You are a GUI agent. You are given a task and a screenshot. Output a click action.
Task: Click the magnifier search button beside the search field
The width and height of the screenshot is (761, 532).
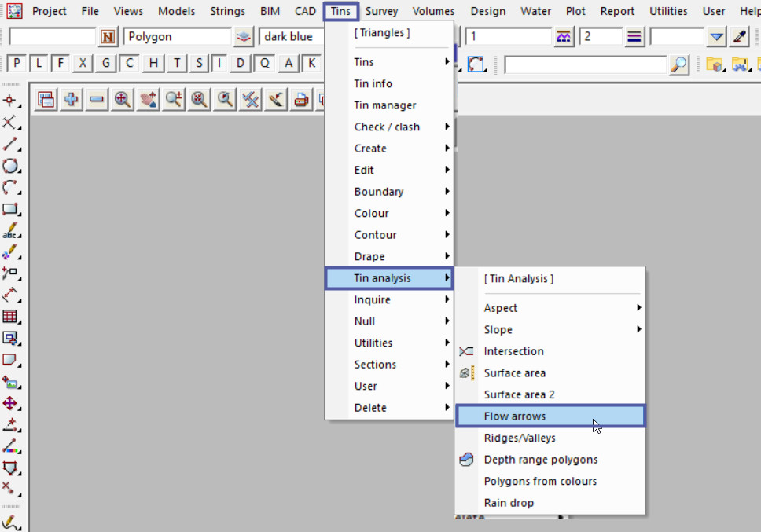tap(678, 64)
